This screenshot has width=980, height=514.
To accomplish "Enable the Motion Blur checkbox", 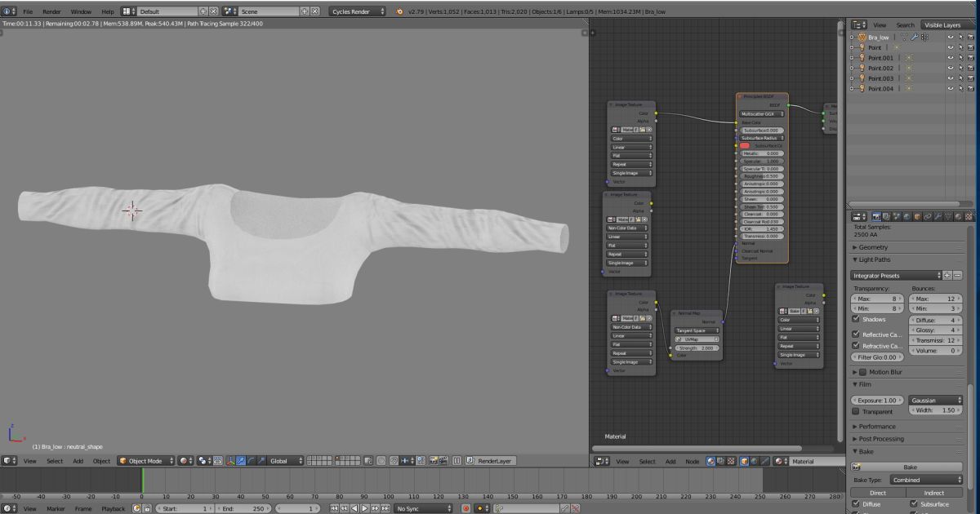I will tap(864, 372).
